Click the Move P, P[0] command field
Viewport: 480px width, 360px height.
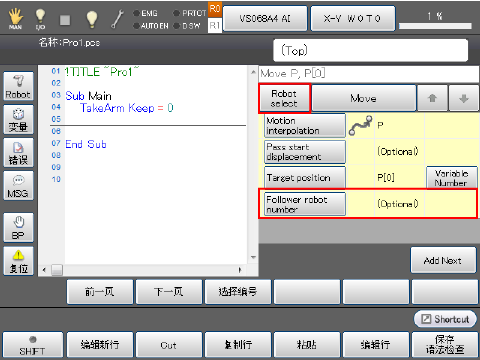369,74
